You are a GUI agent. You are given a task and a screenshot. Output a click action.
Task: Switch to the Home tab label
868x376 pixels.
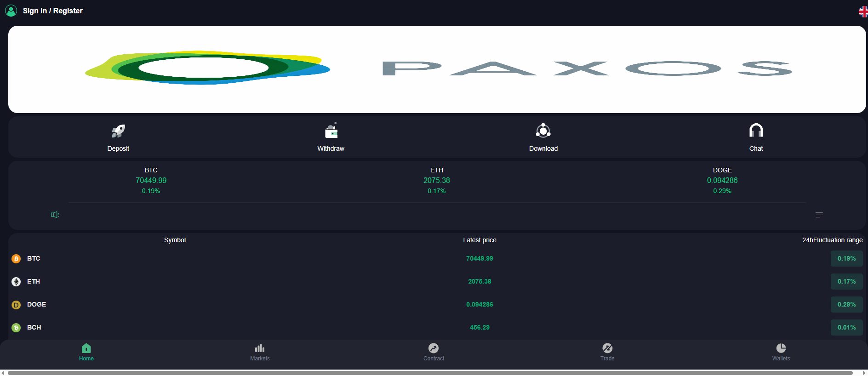(x=86, y=359)
